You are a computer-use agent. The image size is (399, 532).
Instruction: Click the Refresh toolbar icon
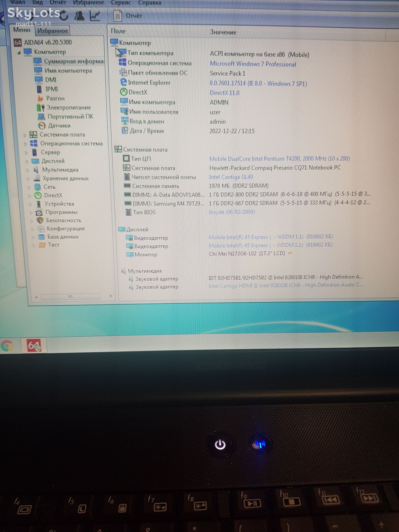coord(64,16)
